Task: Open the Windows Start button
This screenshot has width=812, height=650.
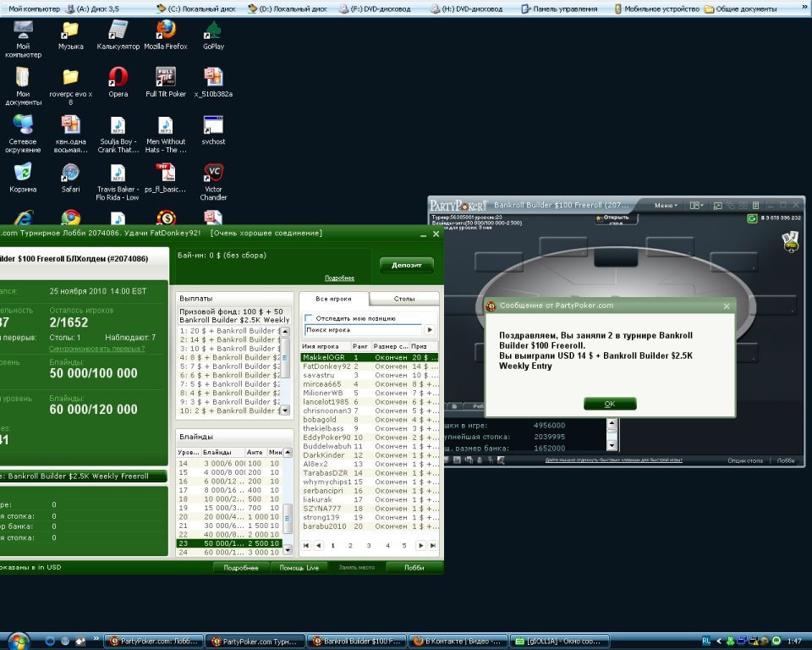Action: pyautogui.click(x=18, y=642)
